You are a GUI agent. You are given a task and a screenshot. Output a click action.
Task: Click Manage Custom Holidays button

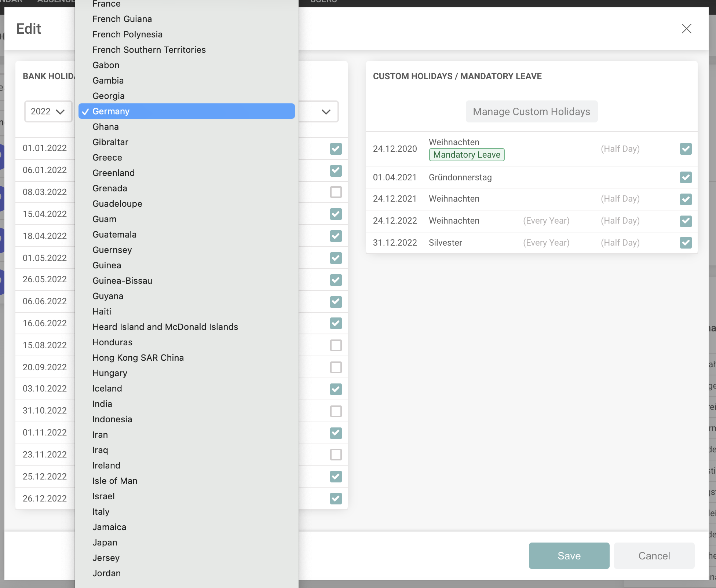point(531,111)
